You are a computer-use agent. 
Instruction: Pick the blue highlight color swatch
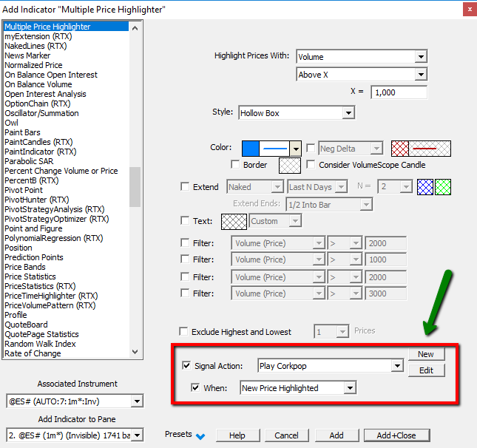coord(251,149)
